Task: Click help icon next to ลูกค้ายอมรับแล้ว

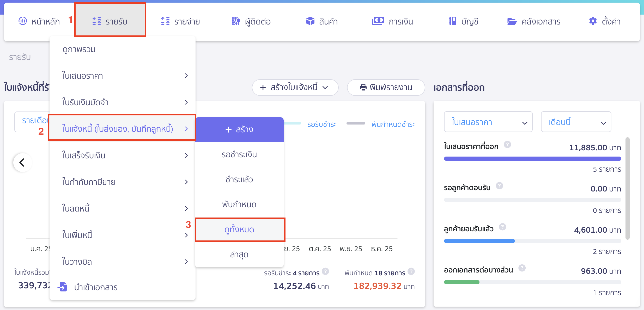Action: (x=502, y=227)
